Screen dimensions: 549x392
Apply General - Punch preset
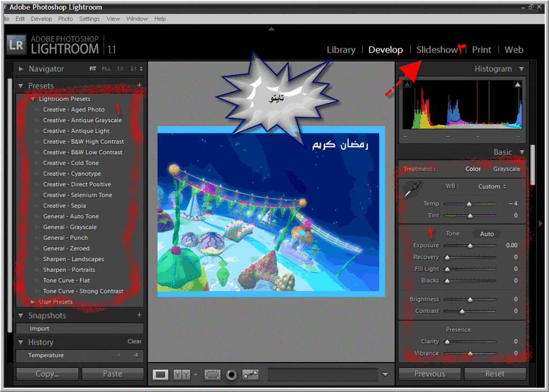(x=65, y=238)
